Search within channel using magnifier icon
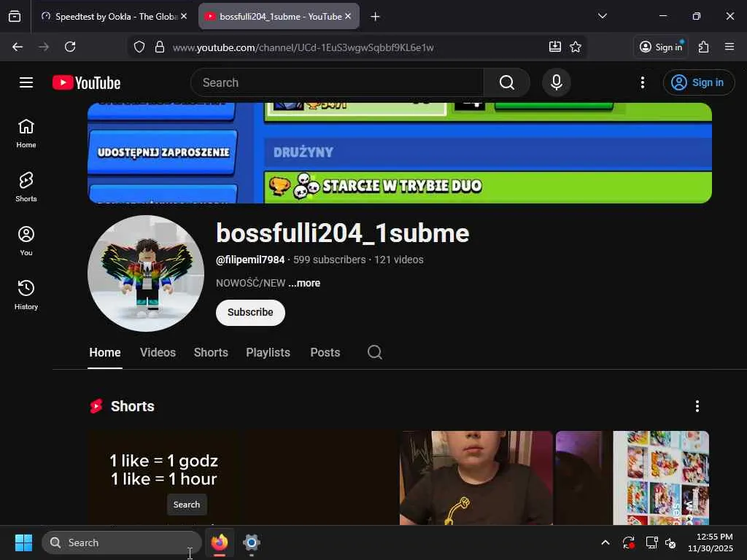 (x=374, y=352)
